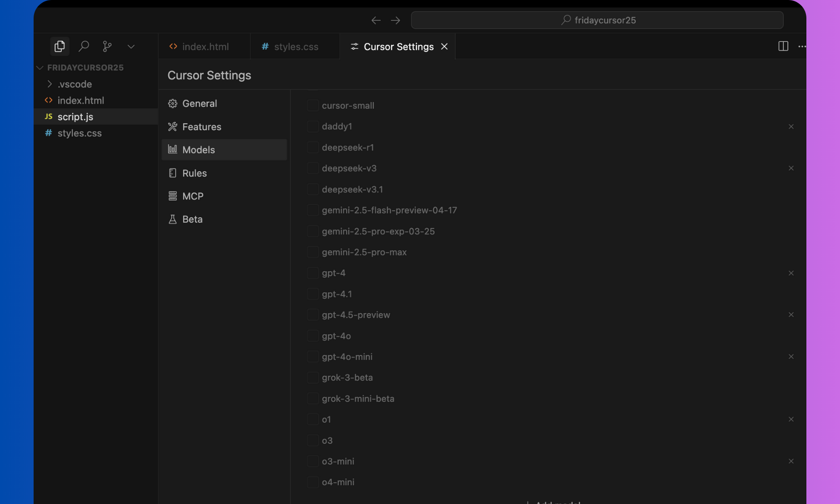Enable the gpt-4o-mini model checkbox
The image size is (840, 504).
313,357
